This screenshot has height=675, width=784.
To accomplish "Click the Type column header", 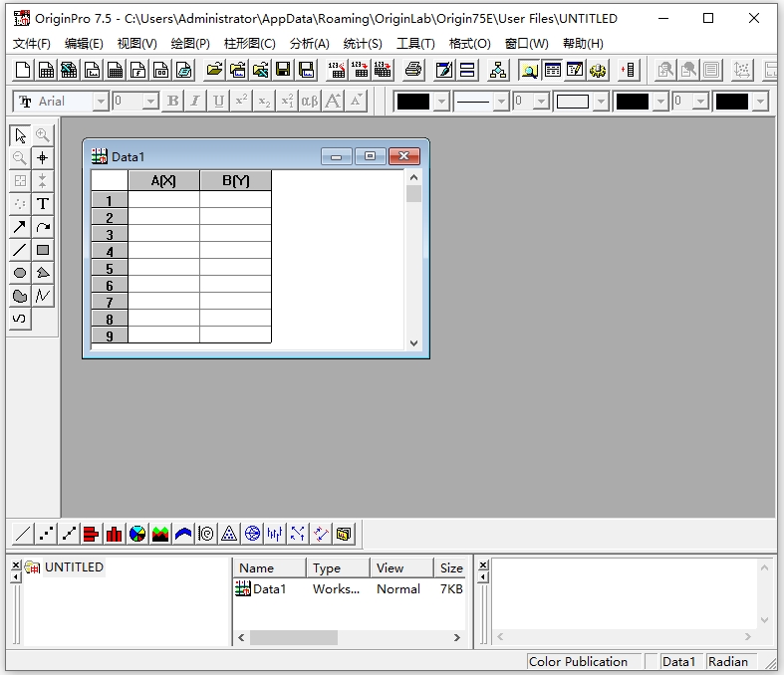I will point(327,567).
